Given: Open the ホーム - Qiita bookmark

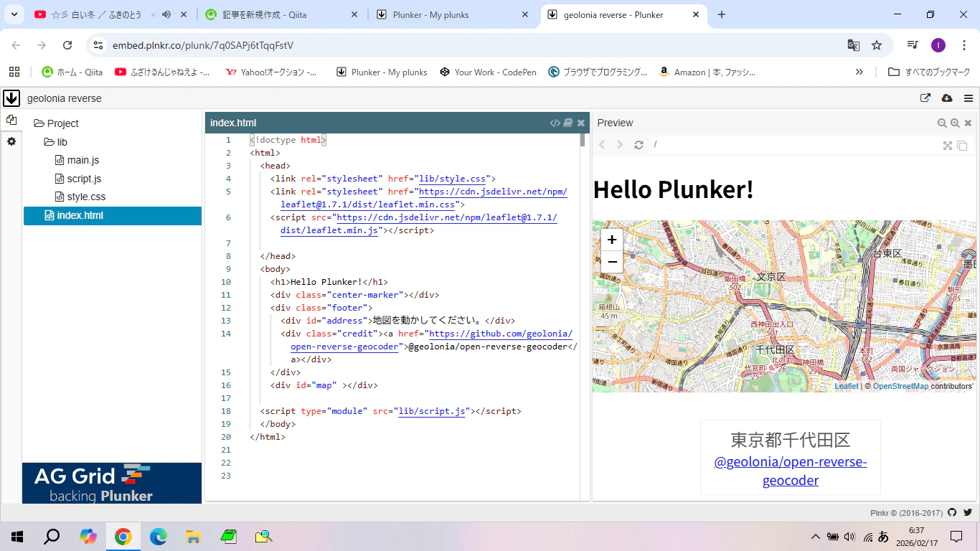Looking at the screenshot, I should coord(72,72).
